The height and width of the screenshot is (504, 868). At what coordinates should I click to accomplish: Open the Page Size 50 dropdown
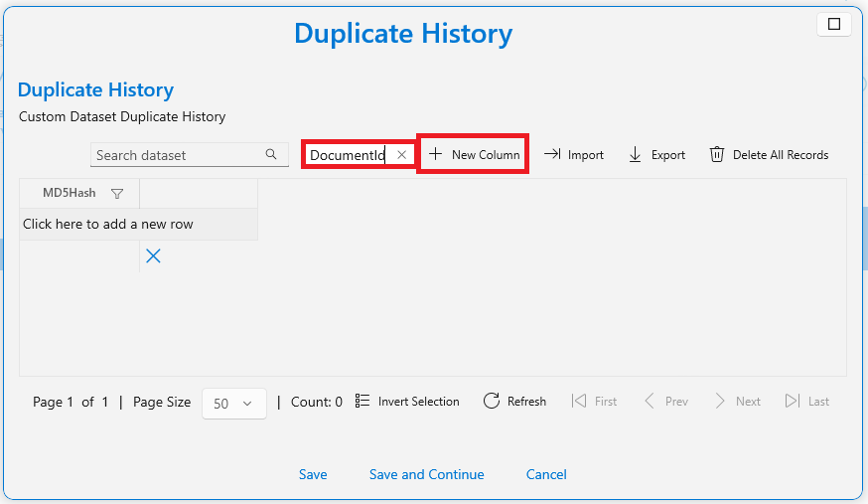(234, 404)
